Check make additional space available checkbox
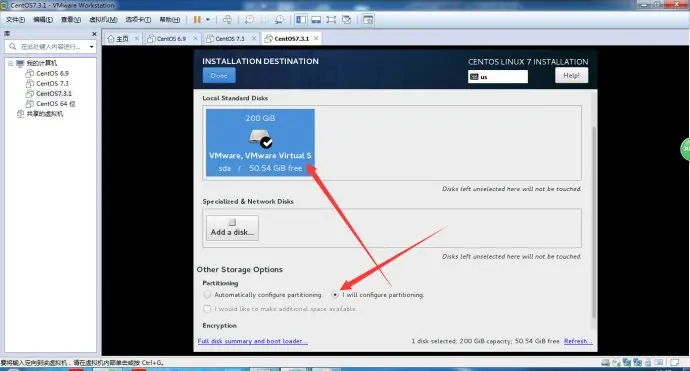This screenshot has width=690, height=371. coord(207,309)
